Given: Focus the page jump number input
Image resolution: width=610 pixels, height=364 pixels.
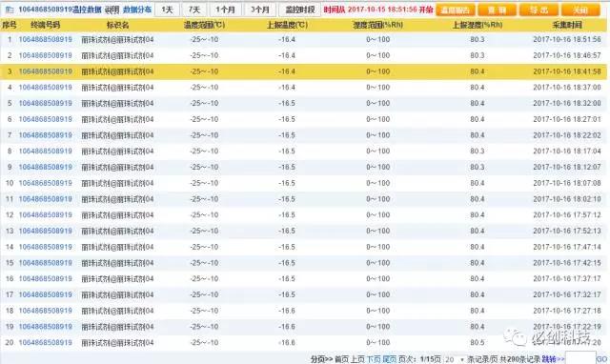Looking at the screenshot, I should point(580,358).
